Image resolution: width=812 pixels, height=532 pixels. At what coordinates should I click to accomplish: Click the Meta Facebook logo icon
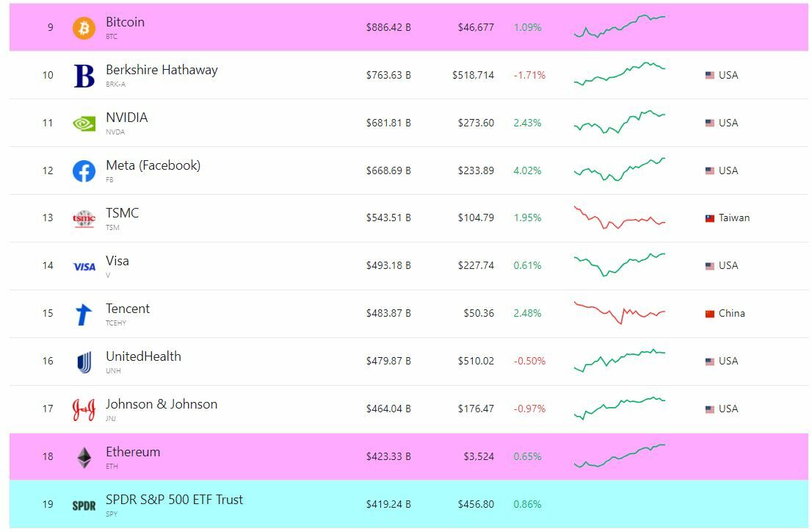pos(84,171)
